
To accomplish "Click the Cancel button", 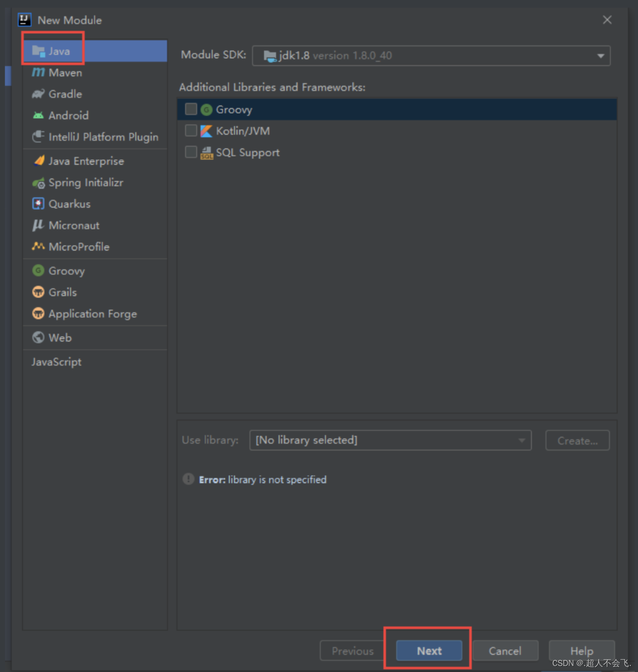I will (x=505, y=650).
